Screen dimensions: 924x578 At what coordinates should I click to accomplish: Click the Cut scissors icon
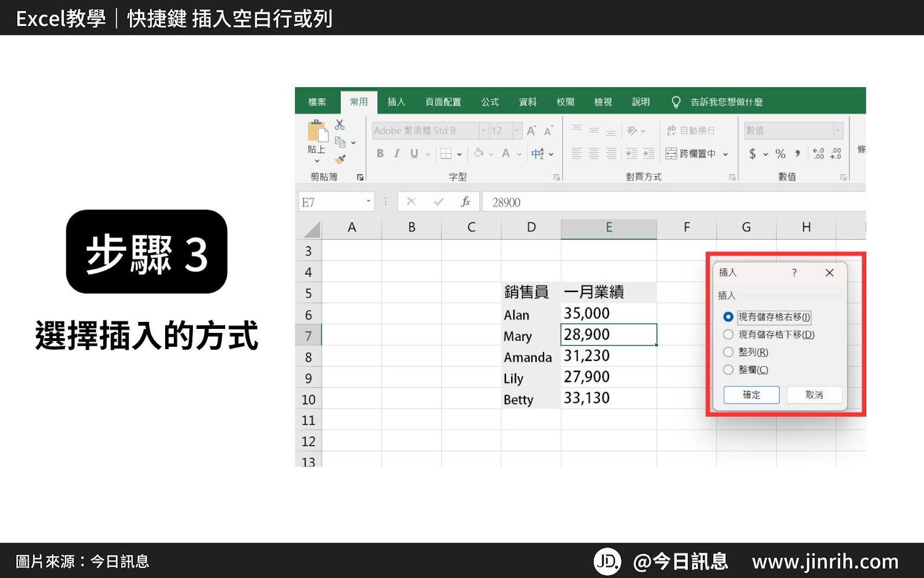[340, 125]
